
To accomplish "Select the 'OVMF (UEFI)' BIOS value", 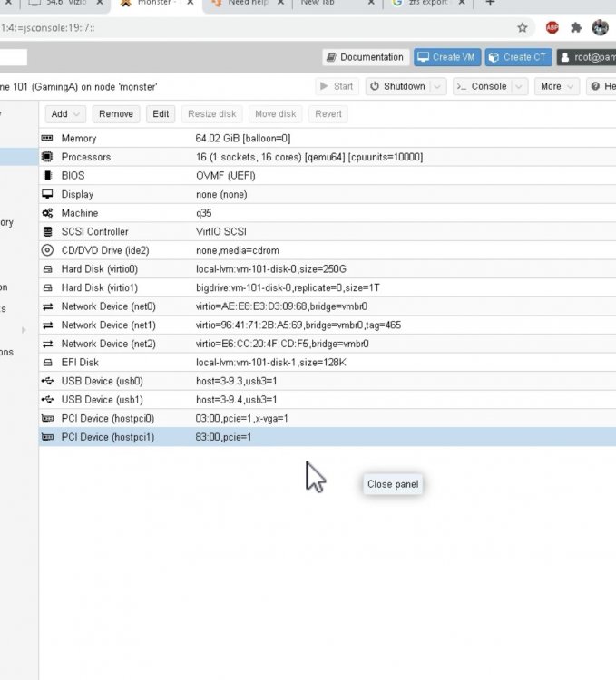I will pyautogui.click(x=226, y=175).
